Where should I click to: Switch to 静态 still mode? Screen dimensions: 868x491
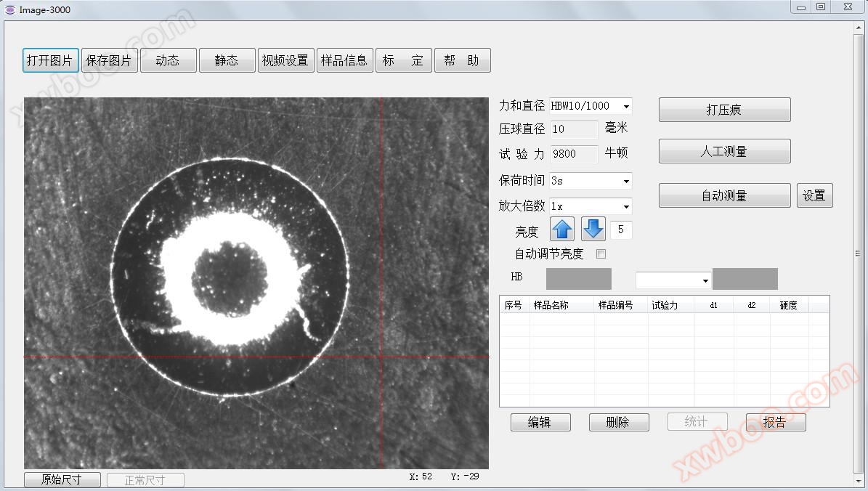(x=227, y=60)
